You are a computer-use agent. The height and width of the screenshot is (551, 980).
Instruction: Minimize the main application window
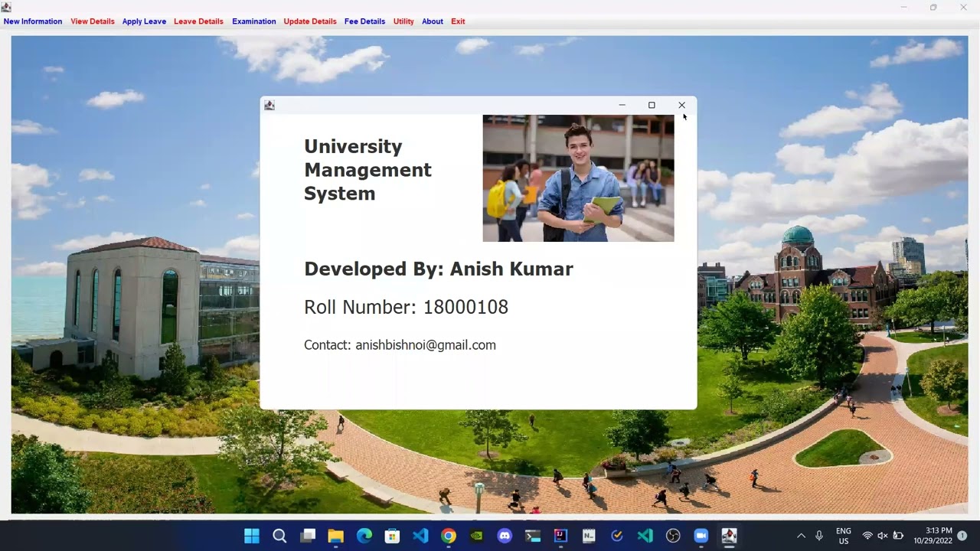coord(903,7)
